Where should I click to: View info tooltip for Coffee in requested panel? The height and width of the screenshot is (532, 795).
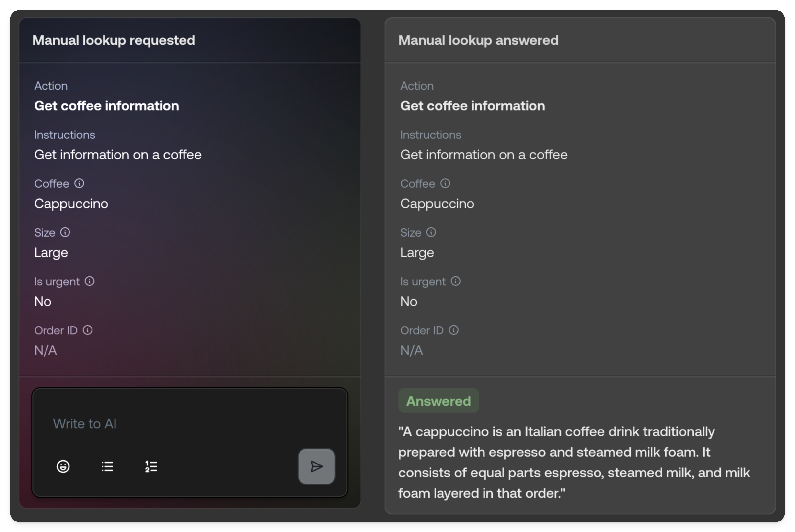coord(79,183)
